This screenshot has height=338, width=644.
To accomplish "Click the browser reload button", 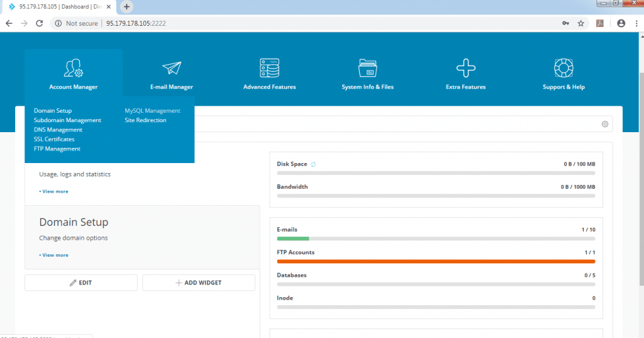I will coord(40,23).
